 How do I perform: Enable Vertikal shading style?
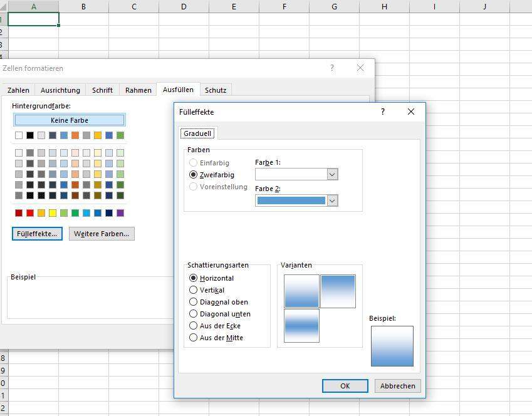pyautogui.click(x=194, y=290)
